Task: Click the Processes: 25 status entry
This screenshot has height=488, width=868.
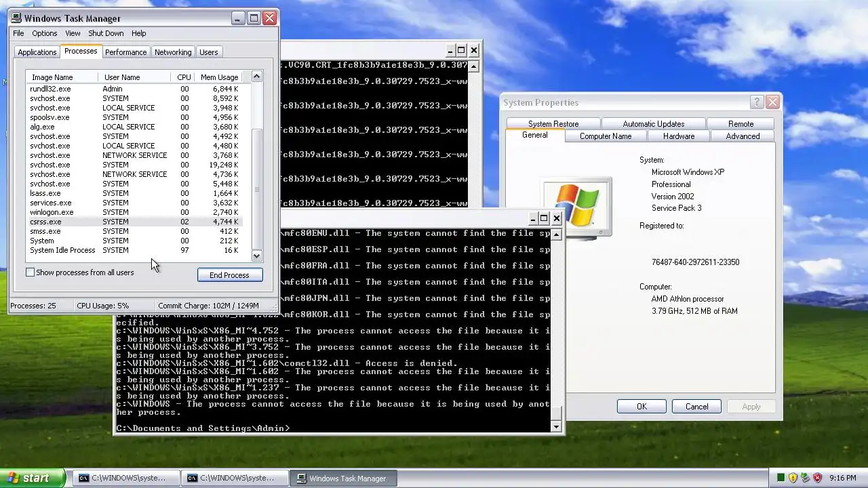Action: 33,306
